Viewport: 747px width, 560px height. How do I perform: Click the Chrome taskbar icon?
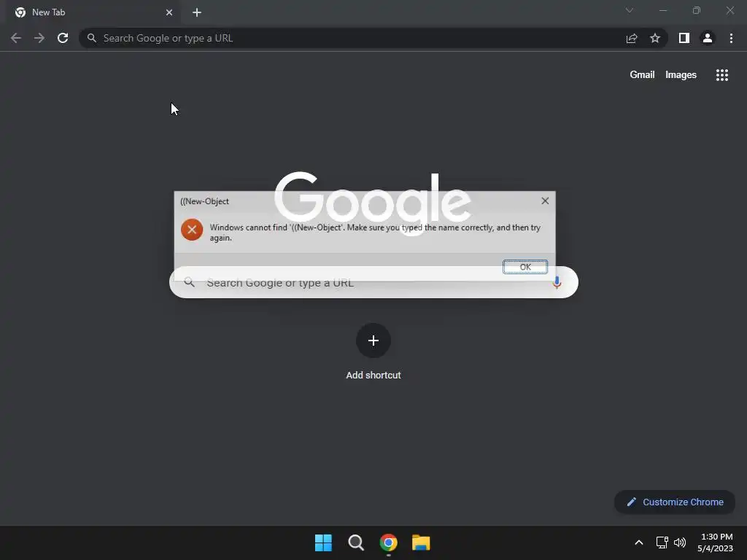point(388,542)
